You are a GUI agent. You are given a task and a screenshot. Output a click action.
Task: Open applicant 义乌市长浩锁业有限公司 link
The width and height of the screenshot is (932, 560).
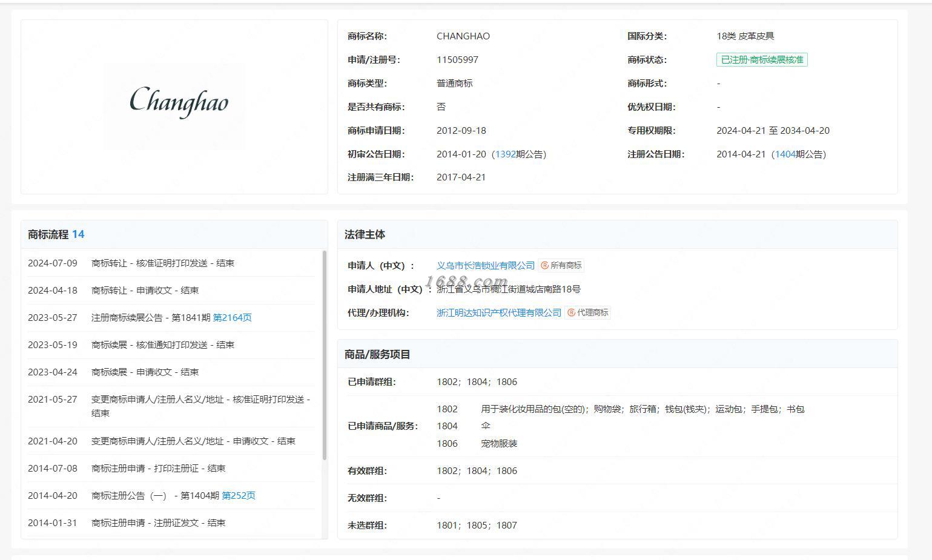click(486, 265)
